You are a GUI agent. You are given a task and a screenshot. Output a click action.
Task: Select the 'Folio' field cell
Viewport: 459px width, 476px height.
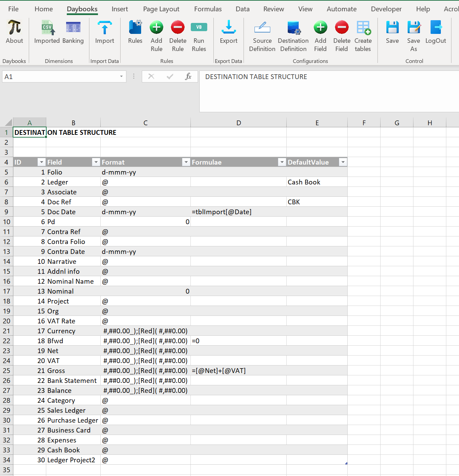[73, 172]
